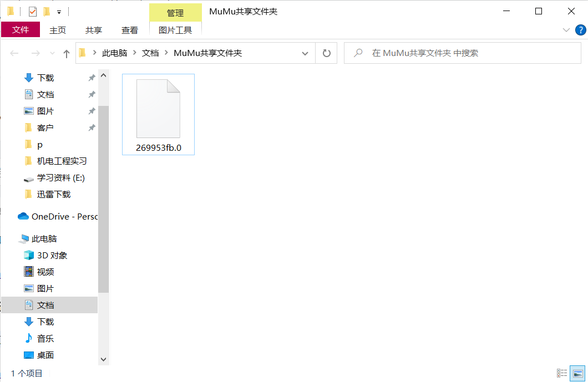The height and width of the screenshot is (382, 588).
Task: Switch to the 查看 ribbon tab
Action: [130, 30]
